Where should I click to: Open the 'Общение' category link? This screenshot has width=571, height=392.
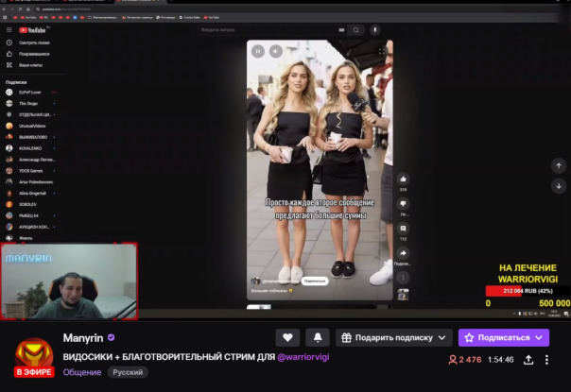coord(82,372)
